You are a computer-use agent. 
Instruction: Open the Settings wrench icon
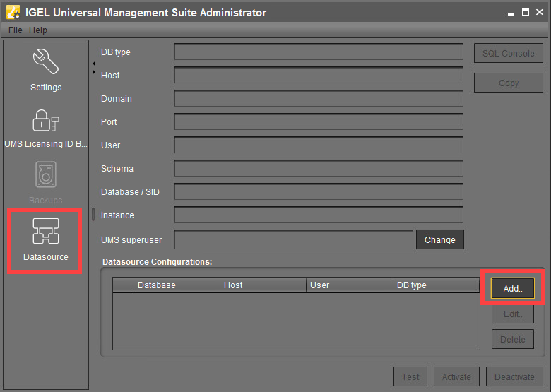point(45,63)
